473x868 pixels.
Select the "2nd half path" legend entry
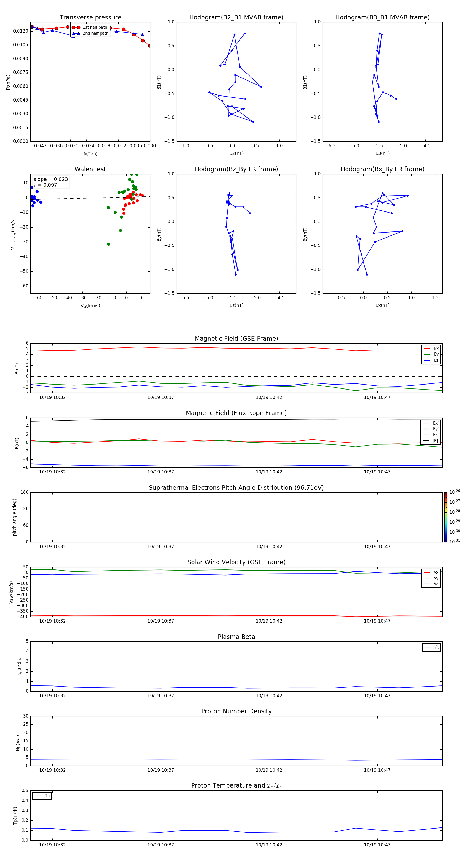pyautogui.click(x=90, y=33)
